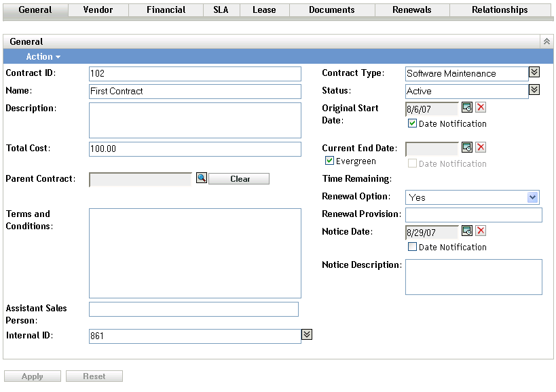
Task: Open the Action menu dropdown
Action: 43,57
